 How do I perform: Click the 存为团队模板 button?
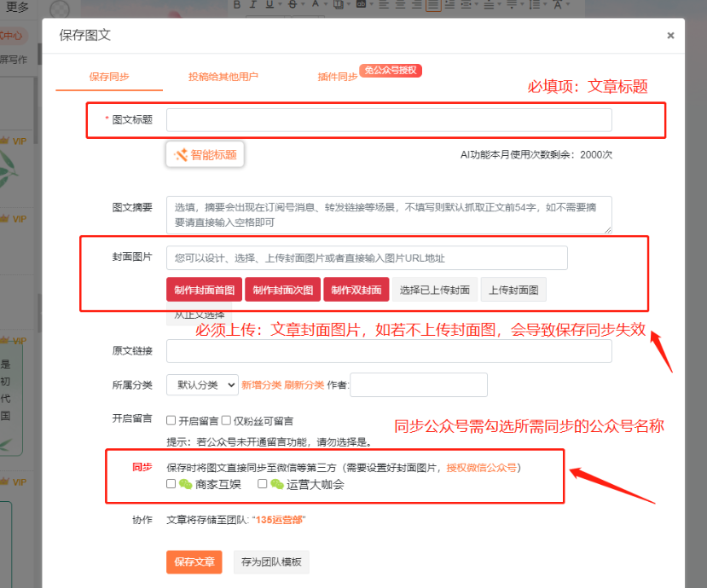click(x=271, y=562)
